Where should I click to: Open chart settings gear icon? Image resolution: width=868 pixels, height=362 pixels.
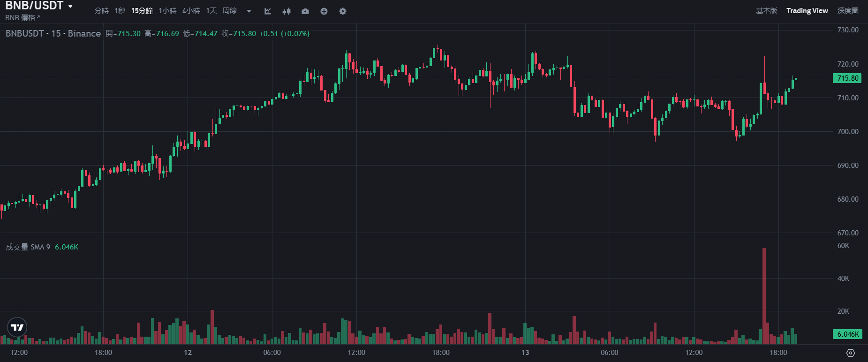click(x=343, y=11)
